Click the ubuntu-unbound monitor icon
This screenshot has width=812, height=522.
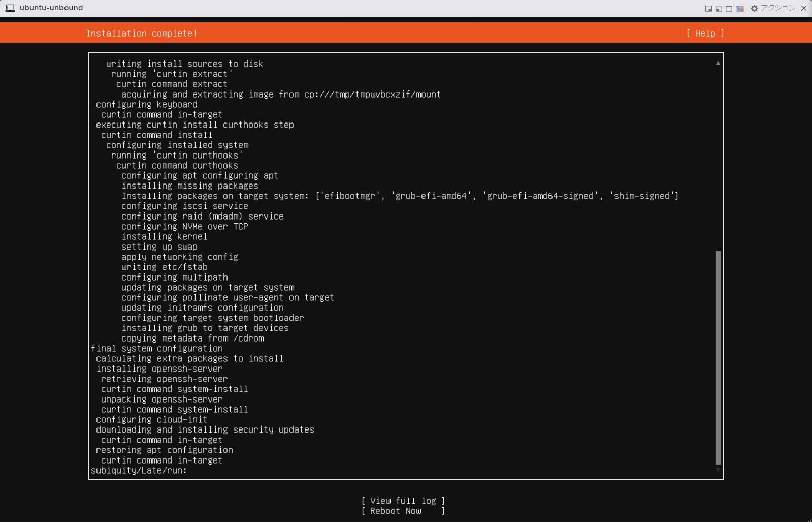point(10,8)
